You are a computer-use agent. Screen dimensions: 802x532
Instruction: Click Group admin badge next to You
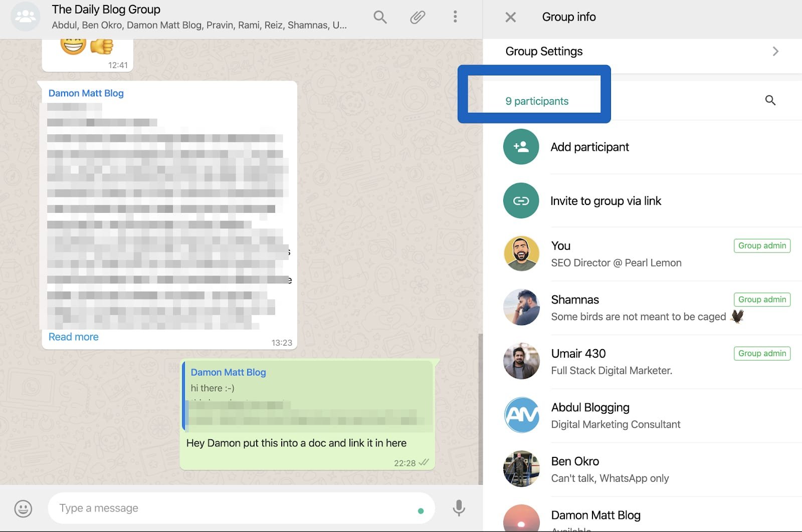click(762, 245)
